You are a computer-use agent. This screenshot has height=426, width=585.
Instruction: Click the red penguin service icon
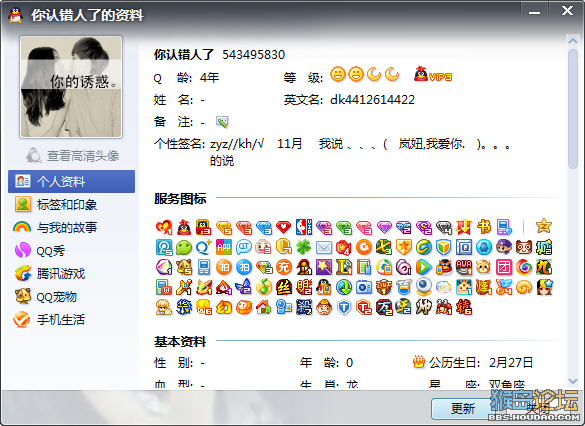coord(184,227)
